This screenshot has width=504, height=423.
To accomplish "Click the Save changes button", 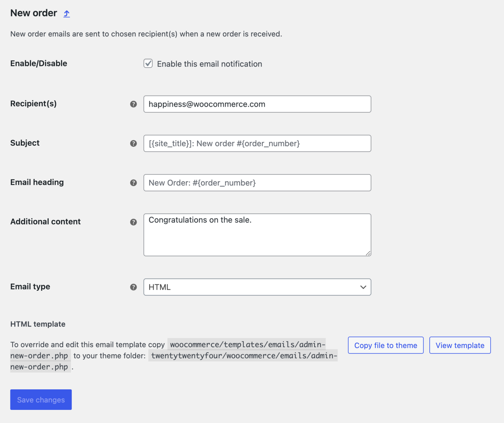I will click(x=41, y=399).
